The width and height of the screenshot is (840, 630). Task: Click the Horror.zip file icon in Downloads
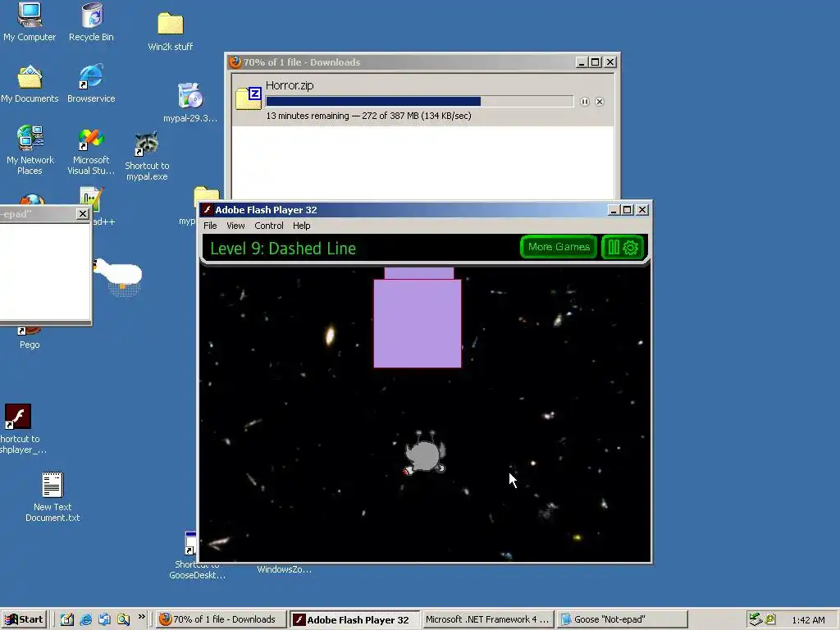(249, 98)
